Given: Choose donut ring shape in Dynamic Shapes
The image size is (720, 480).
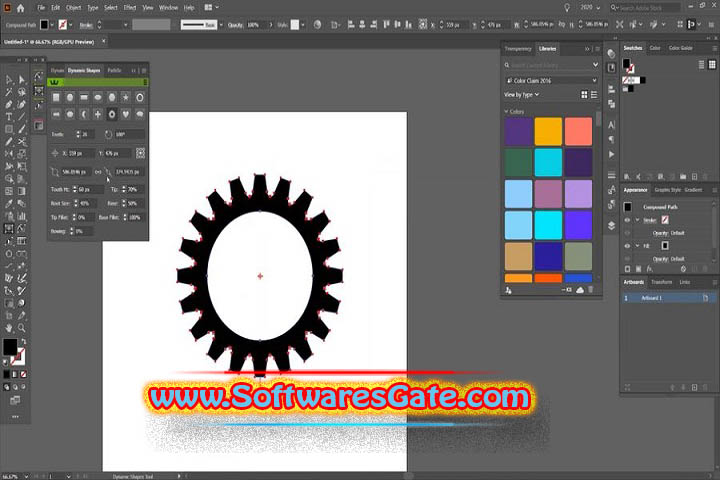Looking at the screenshot, I should pyautogui.click(x=140, y=97).
